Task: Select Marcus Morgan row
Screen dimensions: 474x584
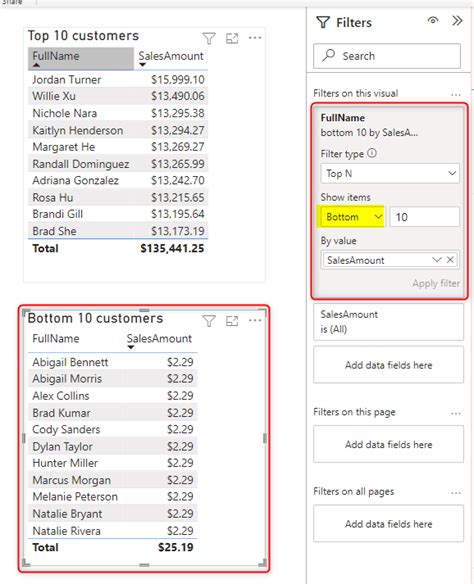Action: click(x=112, y=480)
